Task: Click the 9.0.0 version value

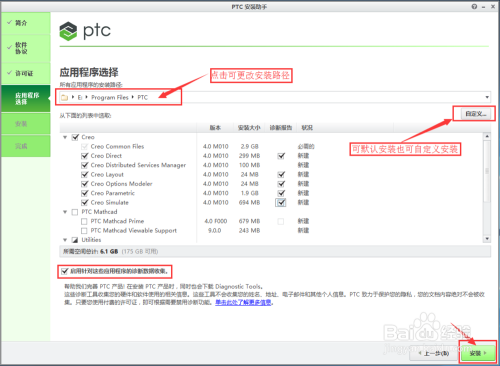Action: click(215, 231)
